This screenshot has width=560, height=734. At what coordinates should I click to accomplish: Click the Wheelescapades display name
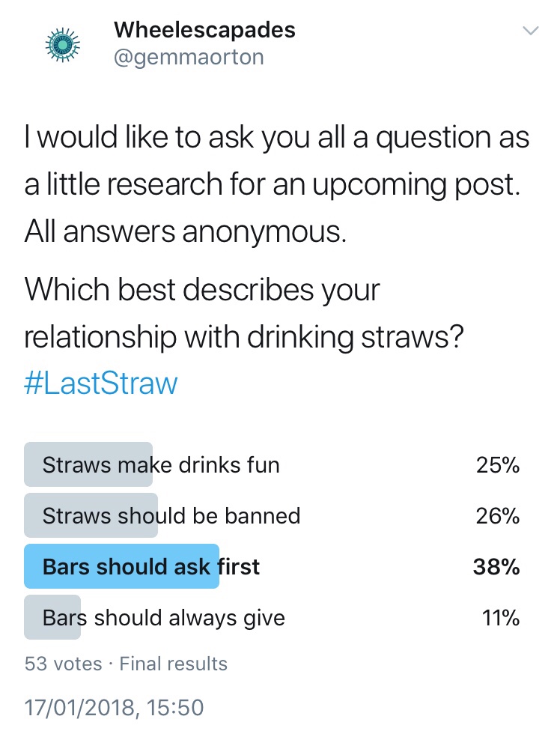tap(204, 30)
